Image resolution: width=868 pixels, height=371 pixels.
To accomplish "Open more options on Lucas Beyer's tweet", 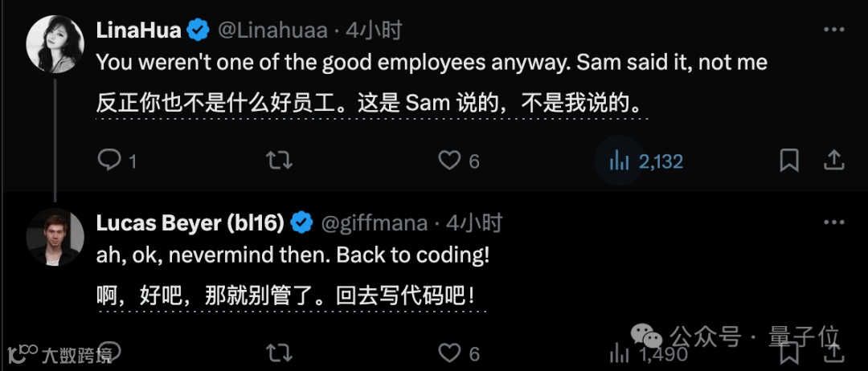I will (833, 222).
